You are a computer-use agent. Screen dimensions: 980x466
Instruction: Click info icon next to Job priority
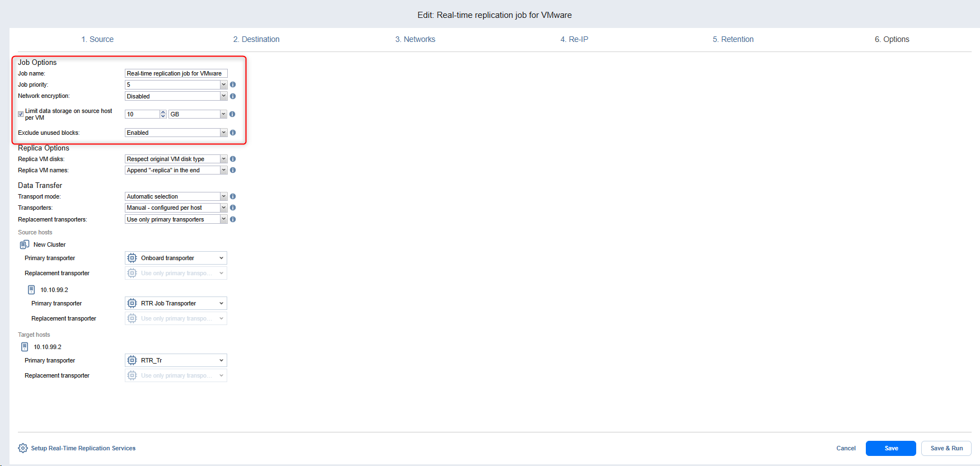[233, 84]
